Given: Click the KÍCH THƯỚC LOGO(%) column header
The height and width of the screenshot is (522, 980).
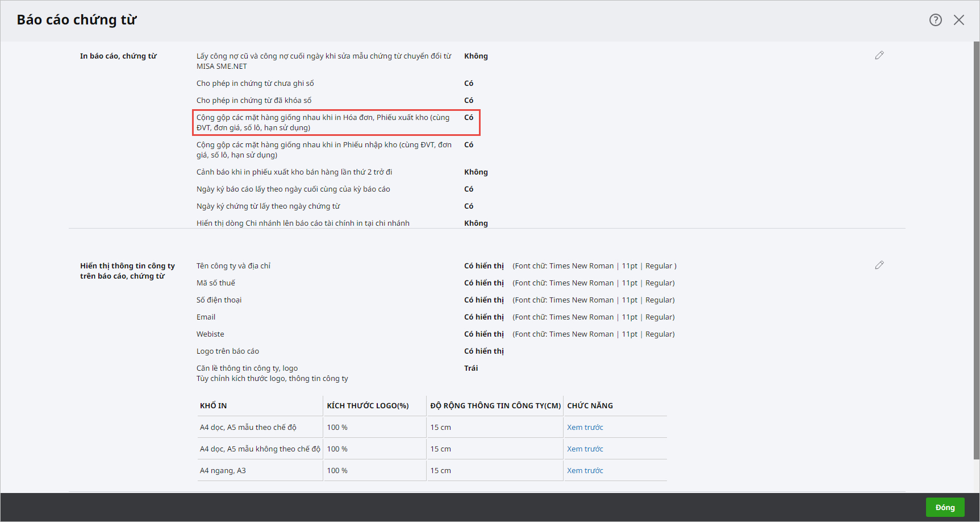Looking at the screenshot, I should tap(368, 405).
